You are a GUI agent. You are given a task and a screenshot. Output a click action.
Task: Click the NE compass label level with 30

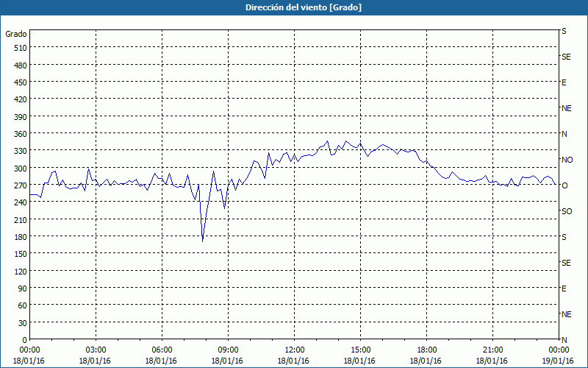[x=567, y=314]
